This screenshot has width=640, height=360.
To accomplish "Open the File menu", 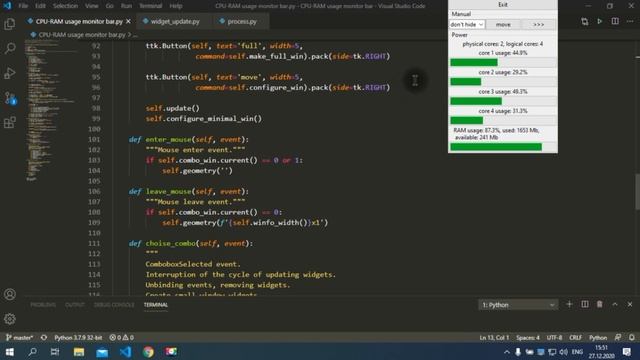I will (23, 6).
